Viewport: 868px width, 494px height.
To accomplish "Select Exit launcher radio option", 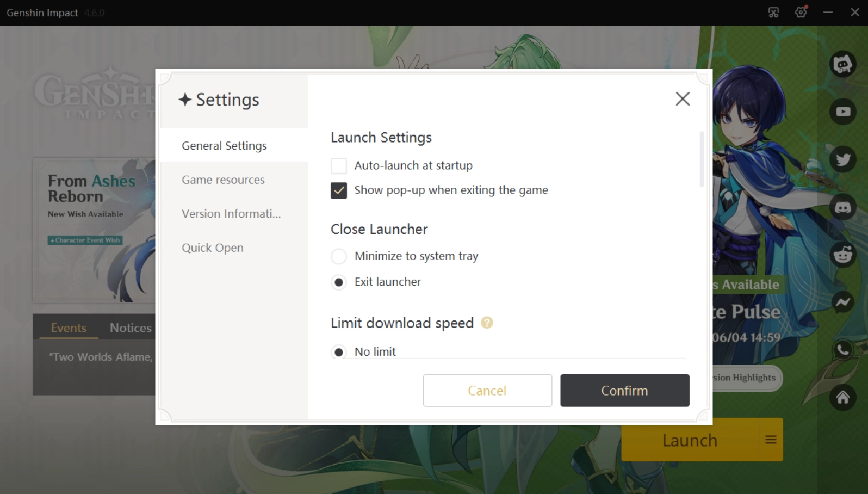I will (x=339, y=282).
